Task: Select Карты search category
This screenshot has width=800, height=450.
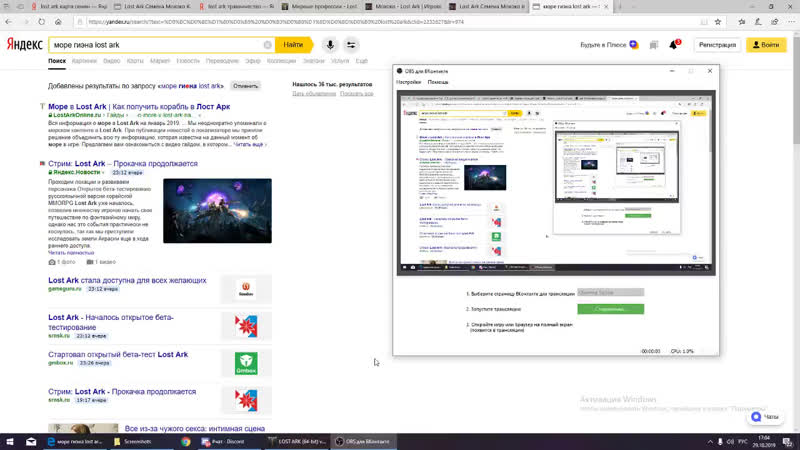Action: [x=135, y=61]
